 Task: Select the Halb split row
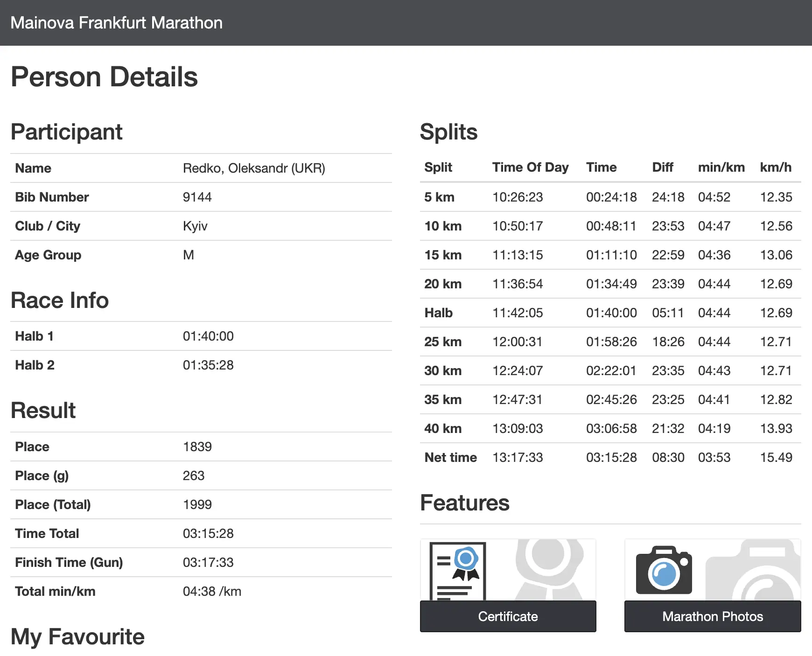[439, 313]
